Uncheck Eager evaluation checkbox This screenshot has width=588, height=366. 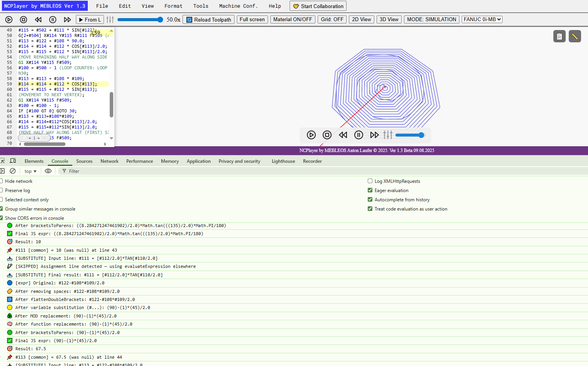(370, 190)
